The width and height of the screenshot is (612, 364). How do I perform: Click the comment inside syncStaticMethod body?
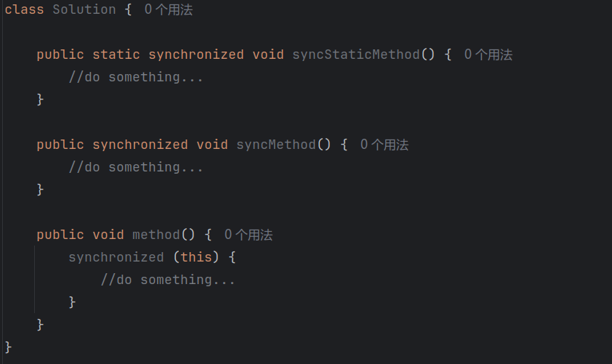coord(136,77)
